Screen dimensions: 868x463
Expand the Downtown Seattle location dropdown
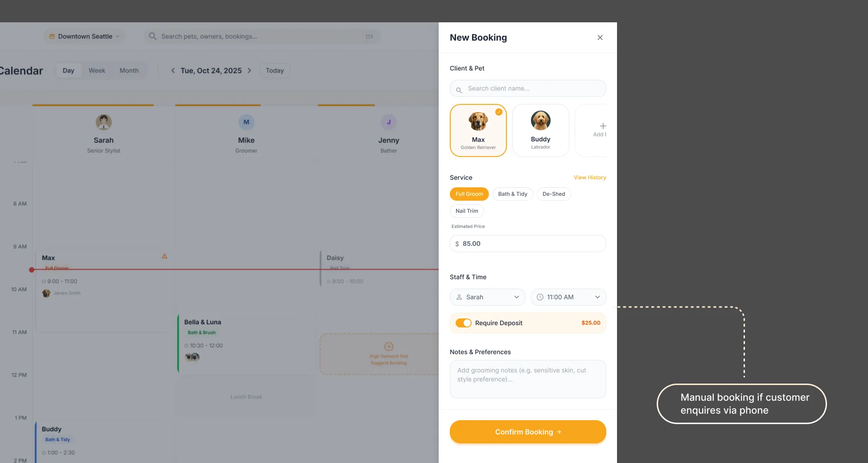[117, 36]
